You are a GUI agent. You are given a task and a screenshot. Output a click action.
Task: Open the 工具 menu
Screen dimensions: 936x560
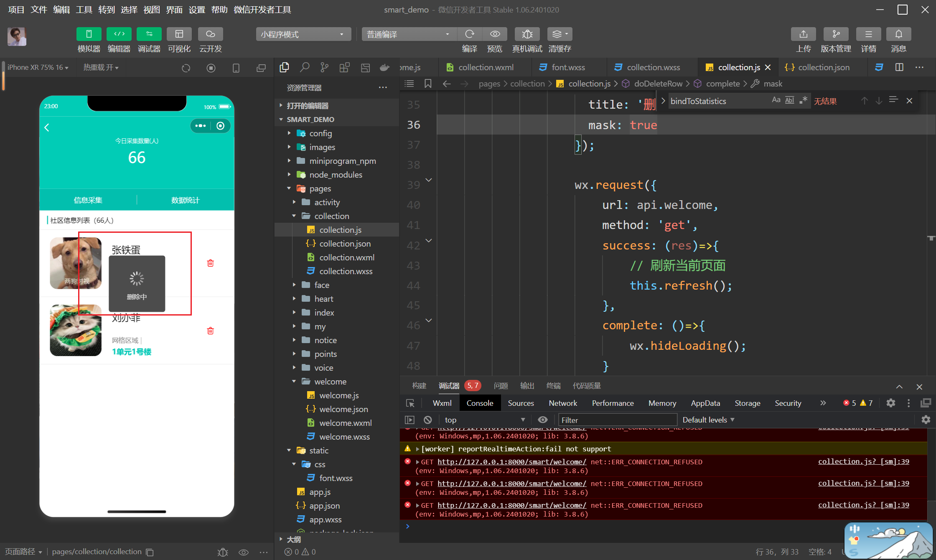click(84, 9)
